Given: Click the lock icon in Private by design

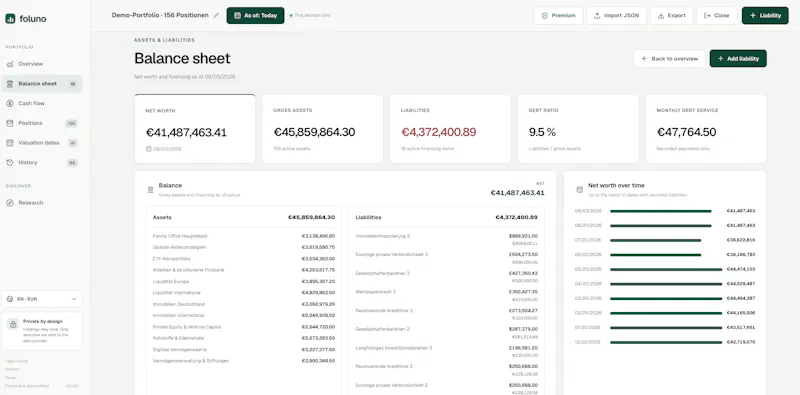Looking at the screenshot, I should 13,325.
